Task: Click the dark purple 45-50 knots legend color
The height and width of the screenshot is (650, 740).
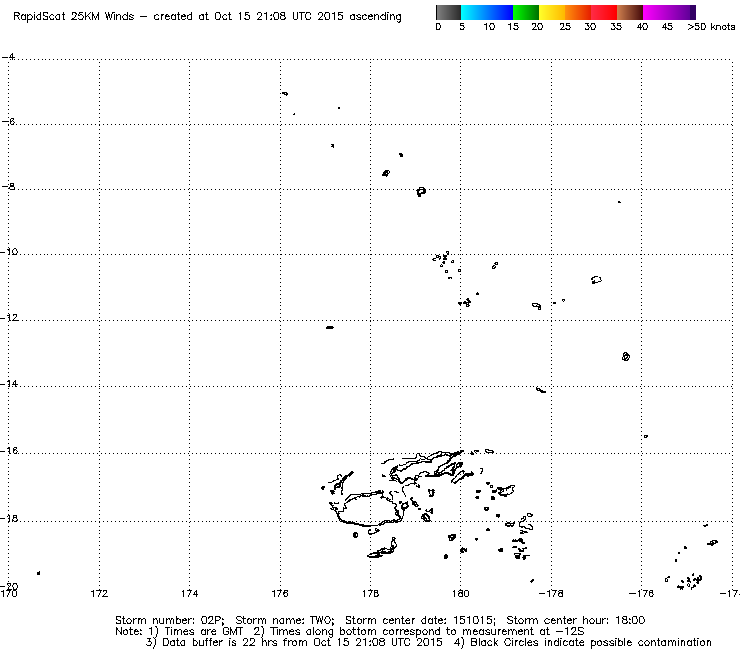Action: tap(682, 12)
